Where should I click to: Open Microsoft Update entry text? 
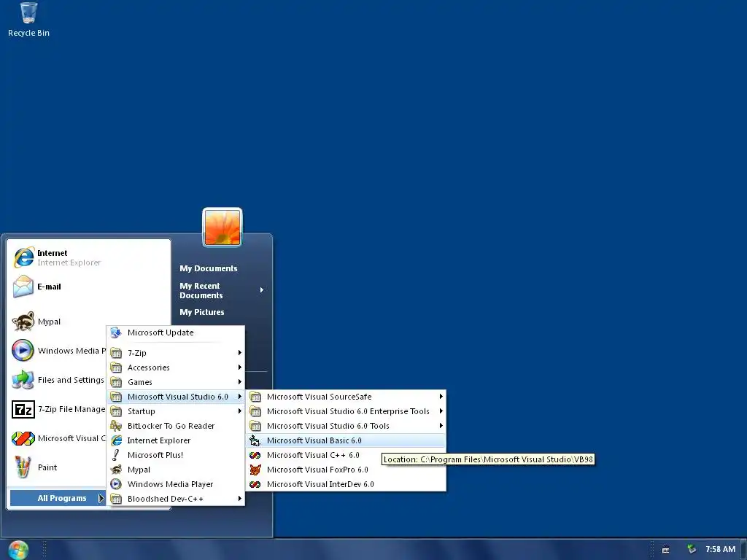(160, 332)
